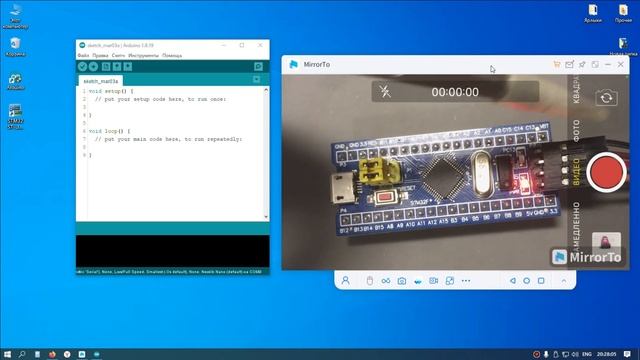The width and height of the screenshot is (640, 360).
Task: Select the Прочее desktop folder
Action: (623, 13)
